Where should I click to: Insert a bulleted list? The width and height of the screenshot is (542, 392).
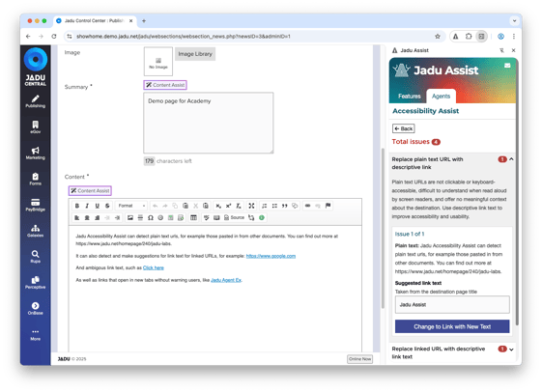[x=274, y=206]
